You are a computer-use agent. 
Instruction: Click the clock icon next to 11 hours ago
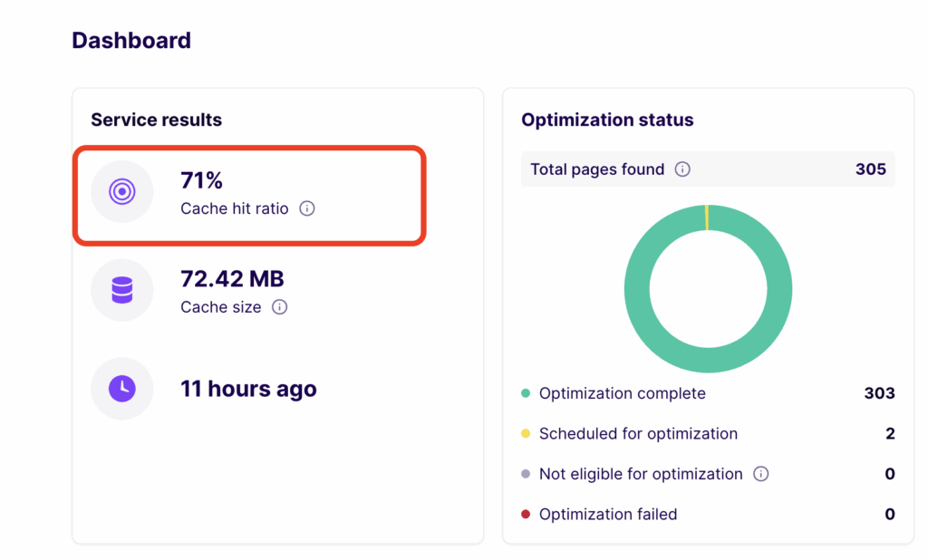121,389
